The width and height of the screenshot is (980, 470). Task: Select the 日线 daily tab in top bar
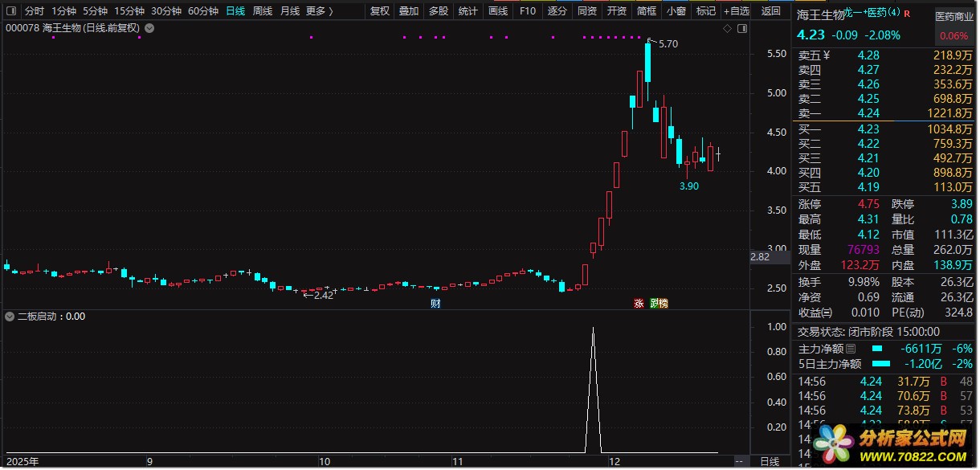tap(235, 11)
